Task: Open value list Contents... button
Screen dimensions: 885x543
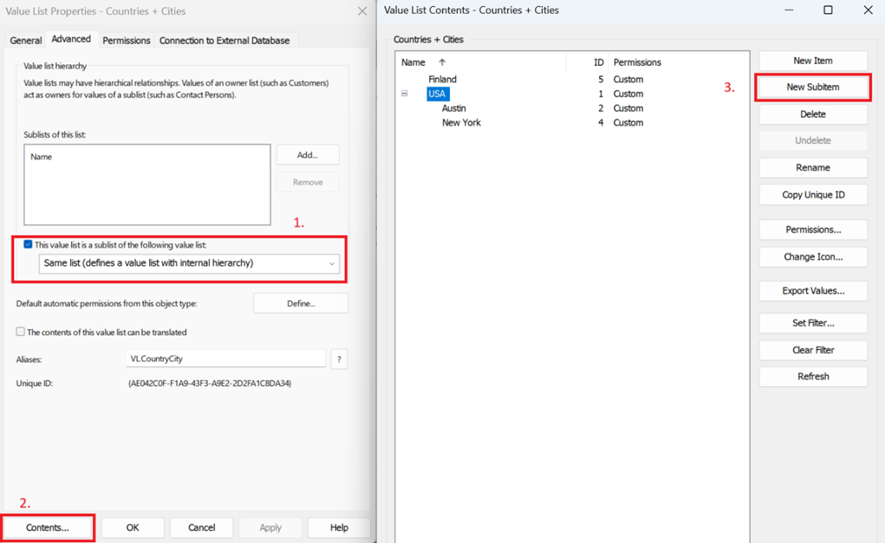Action: pos(47,528)
